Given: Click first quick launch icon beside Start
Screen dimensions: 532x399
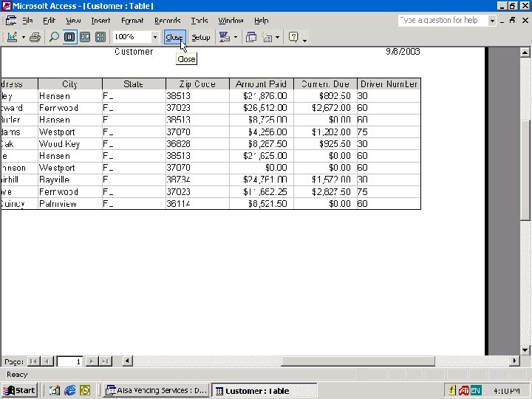Looking at the screenshot, I should (54, 391).
